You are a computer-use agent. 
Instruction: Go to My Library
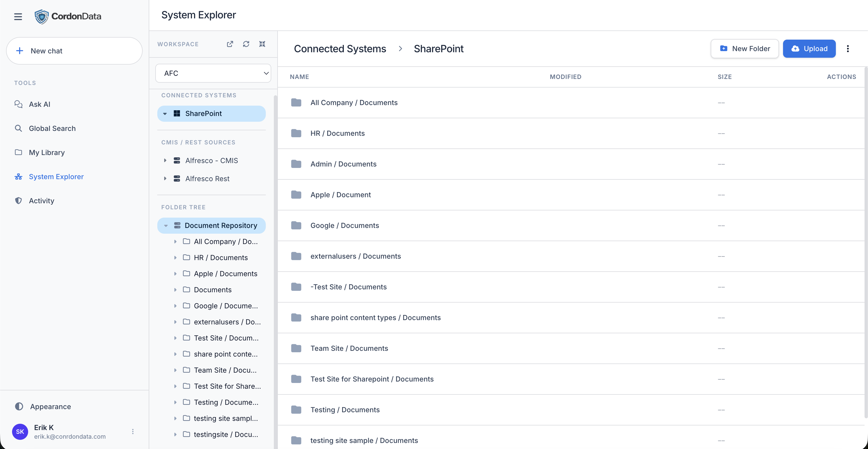(46, 152)
